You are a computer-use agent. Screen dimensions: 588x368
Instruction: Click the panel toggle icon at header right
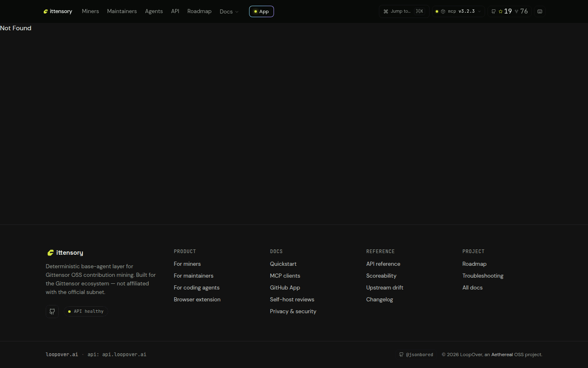(540, 11)
